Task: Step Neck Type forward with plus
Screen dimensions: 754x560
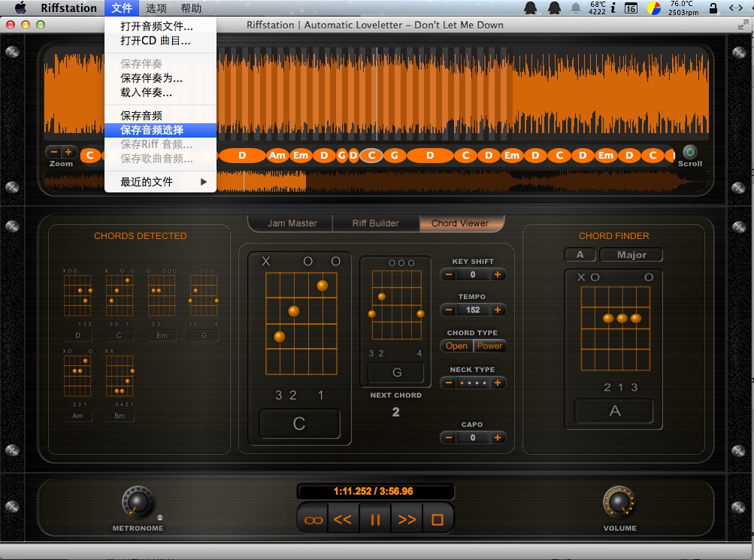Action: (498, 383)
